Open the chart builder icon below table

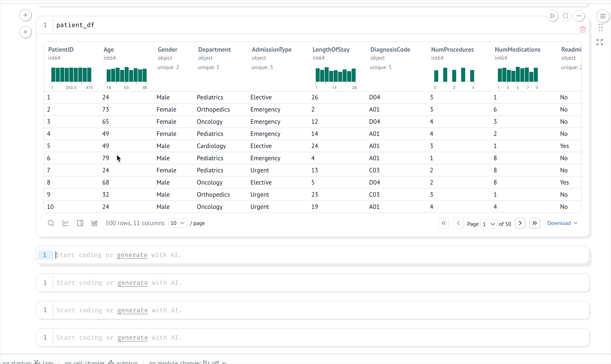click(x=65, y=223)
